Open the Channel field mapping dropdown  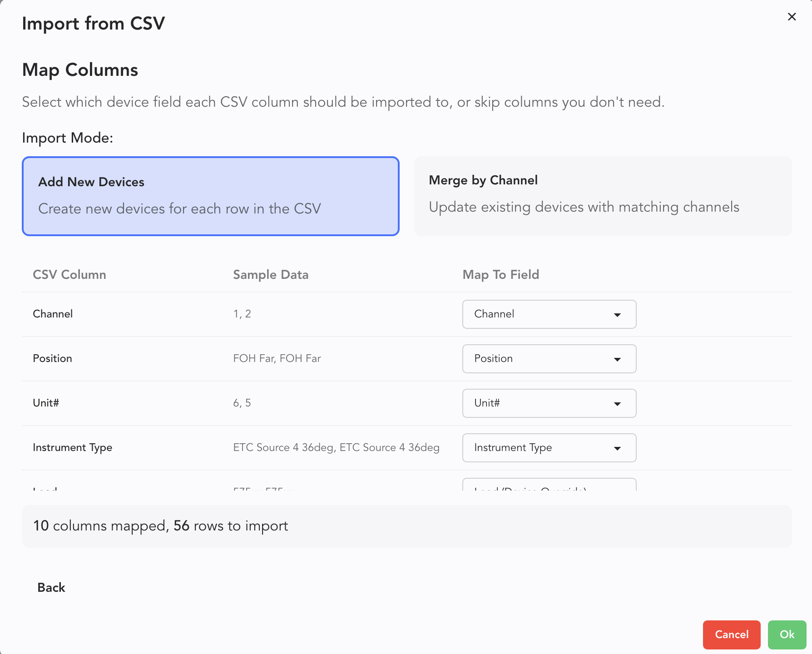pyautogui.click(x=549, y=314)
